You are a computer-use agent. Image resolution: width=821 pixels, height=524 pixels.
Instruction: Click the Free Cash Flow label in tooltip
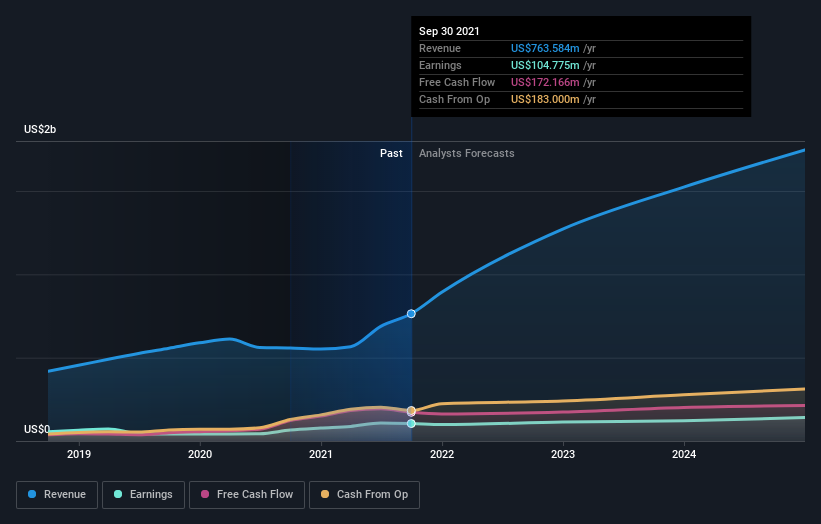point(457,82)
